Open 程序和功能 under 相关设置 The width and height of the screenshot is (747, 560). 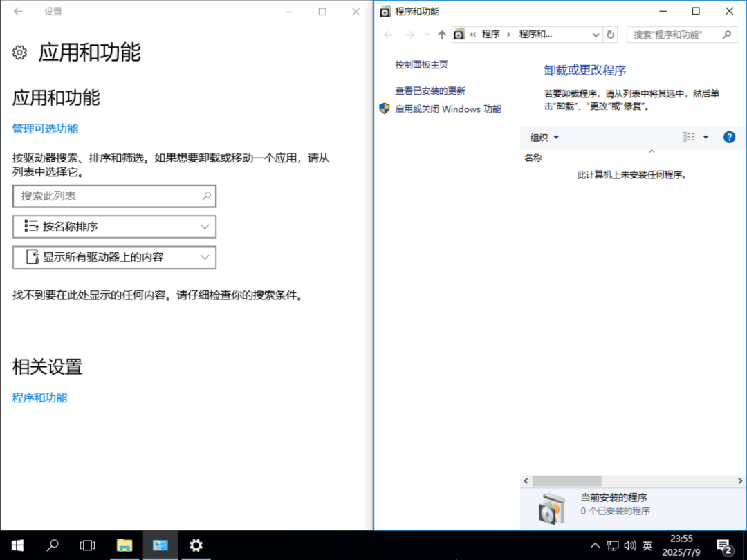[x=39, y=398]
